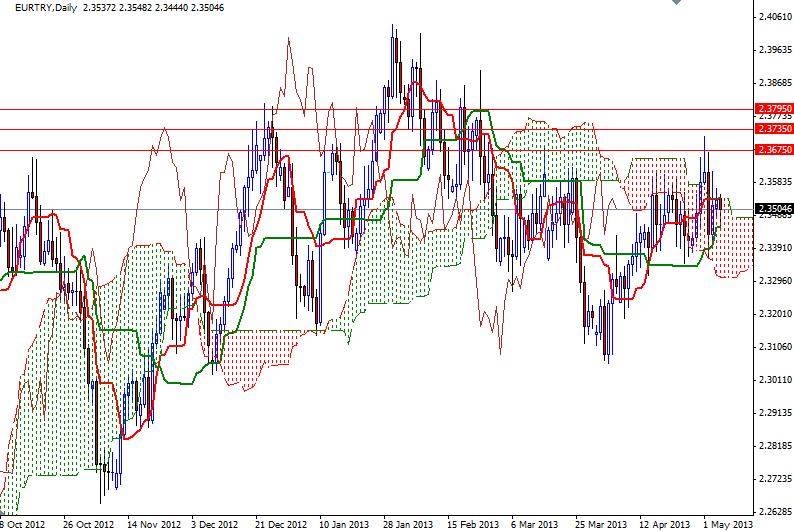Click the 2.37950 horizontal line price label
This screenshot has height=532, width=794.
(774, 108)
